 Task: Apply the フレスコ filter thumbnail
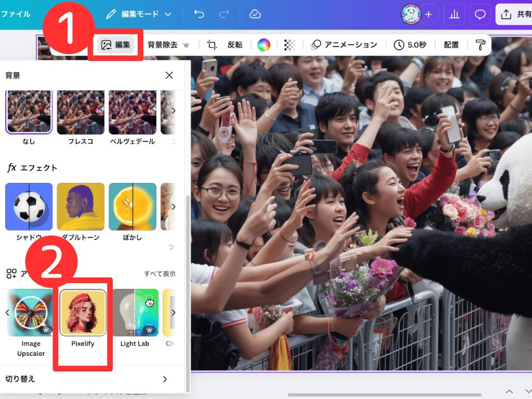click(x=81, y=113)
